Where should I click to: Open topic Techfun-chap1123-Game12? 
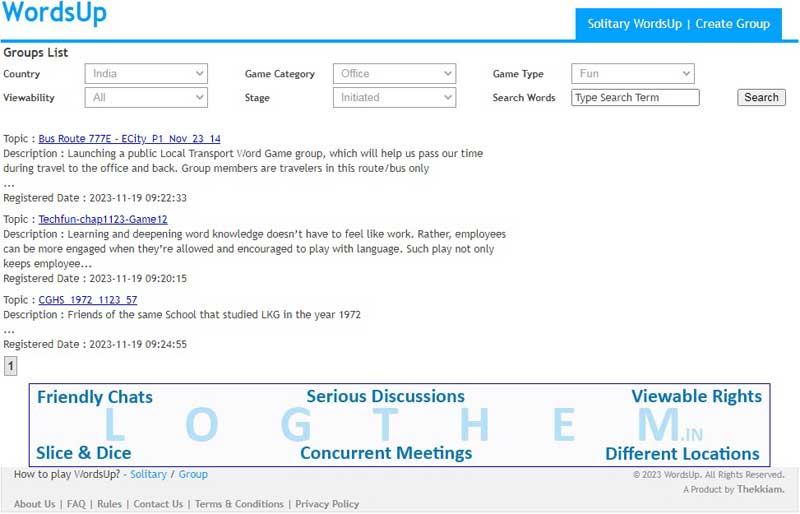(103, 219)
